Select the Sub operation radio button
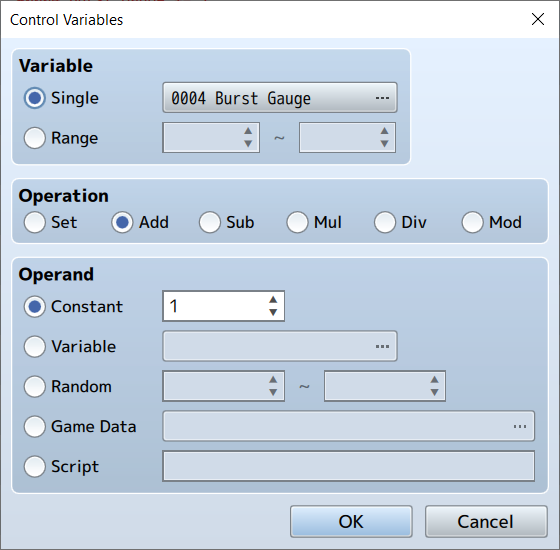 (x=210, y=222)
